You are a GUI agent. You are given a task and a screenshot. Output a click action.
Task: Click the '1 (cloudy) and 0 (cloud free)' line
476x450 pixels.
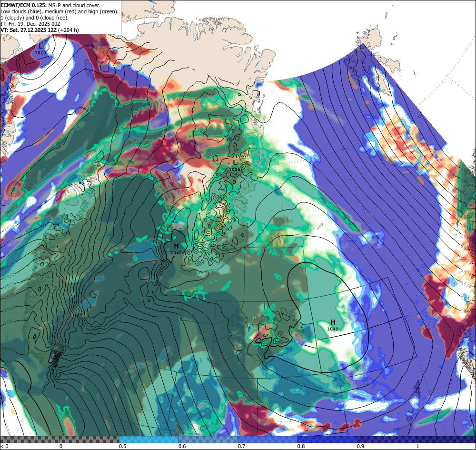coord(35,18)
